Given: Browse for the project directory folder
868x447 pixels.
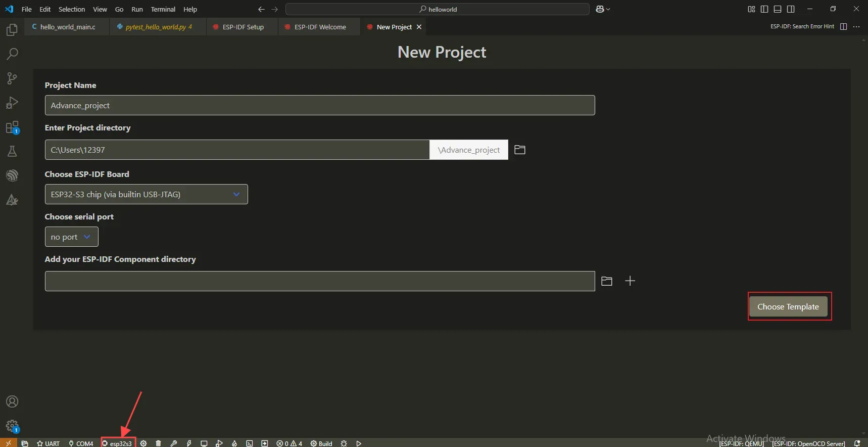Looking at the screenshot, I should (520, 150).
